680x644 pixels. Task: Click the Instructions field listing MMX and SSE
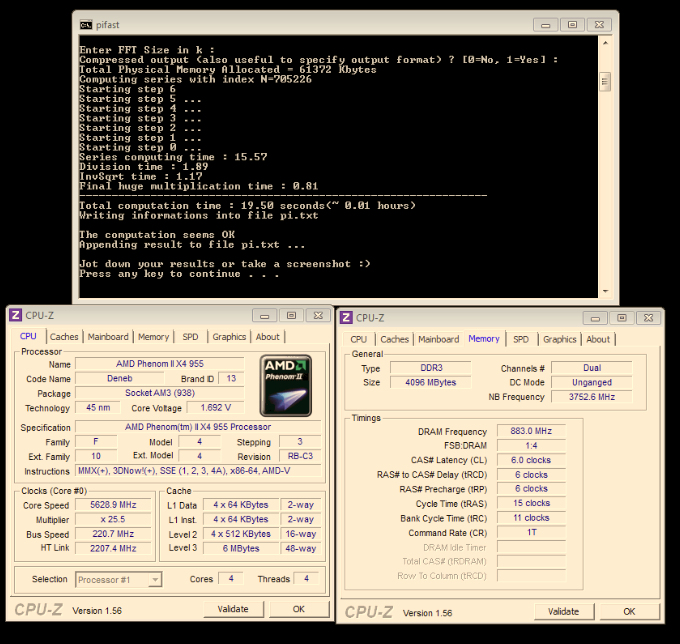[x=198, y=471]
